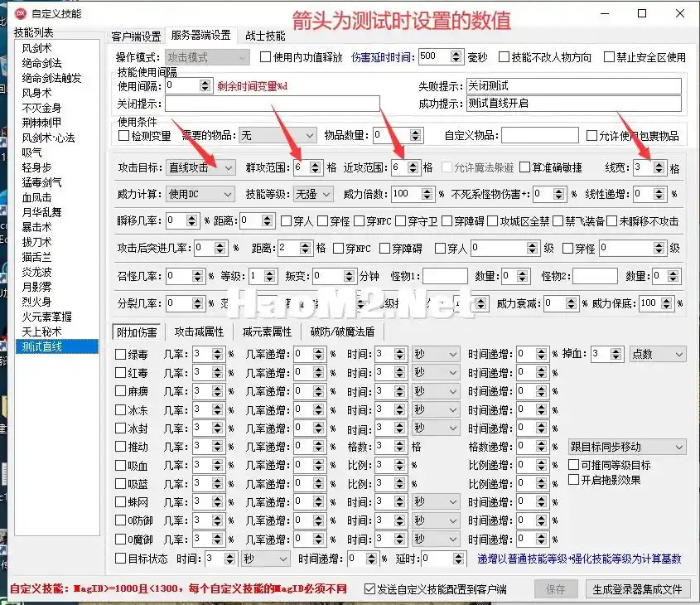Select highlighted 测试直线 skill

pos(57,346)
